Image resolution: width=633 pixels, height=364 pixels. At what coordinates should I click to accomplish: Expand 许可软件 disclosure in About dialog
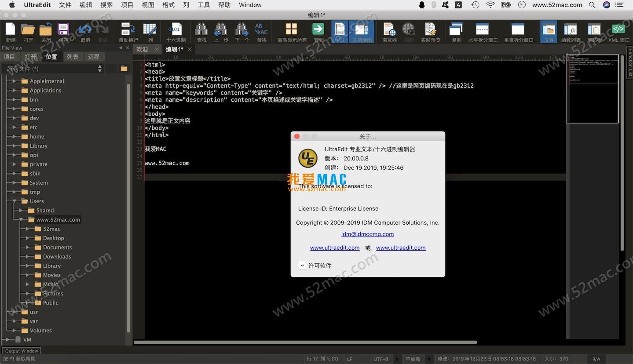tap(302, 265)
